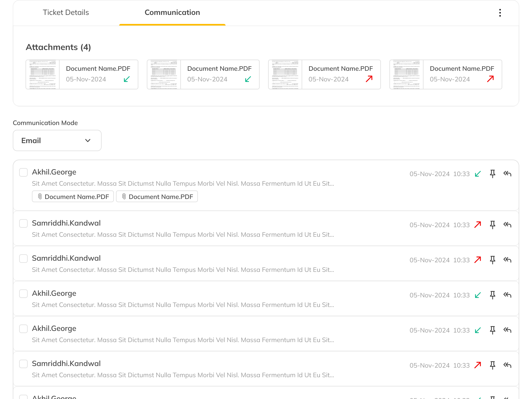
Task: Preview the fourth attachment's document thumbnail
Action: click(x=406, y=74)
